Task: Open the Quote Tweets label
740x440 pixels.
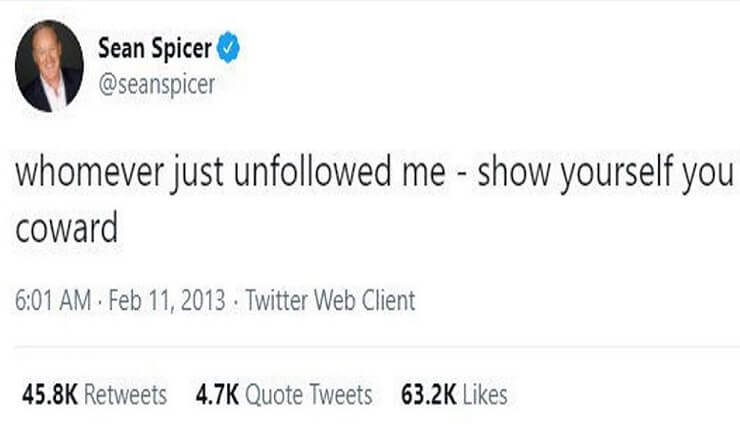Action: click(309, 395)
